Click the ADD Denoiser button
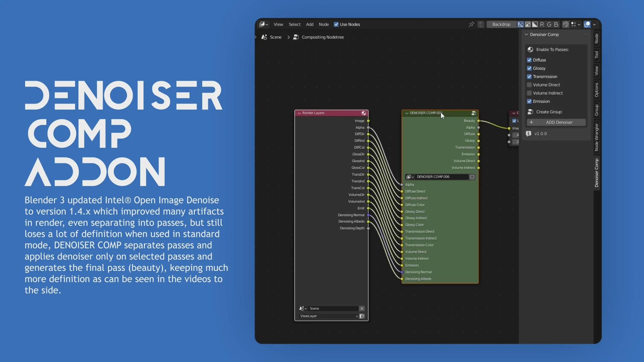644x362 pixels. pyautogui.click(x=556, y=122)
